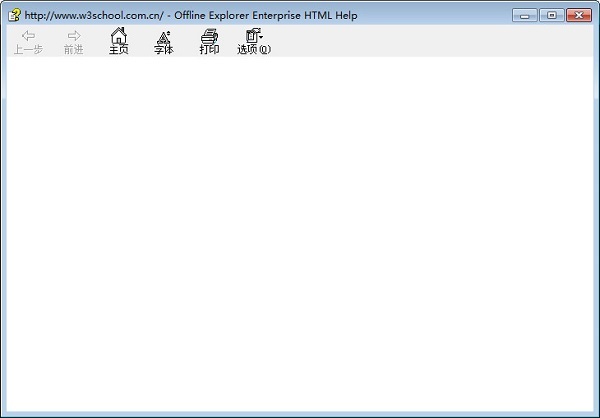Click the printer icon in the toolbar
Image resolution: width=600 pixels, height=418 pixels.
point(209,36)
